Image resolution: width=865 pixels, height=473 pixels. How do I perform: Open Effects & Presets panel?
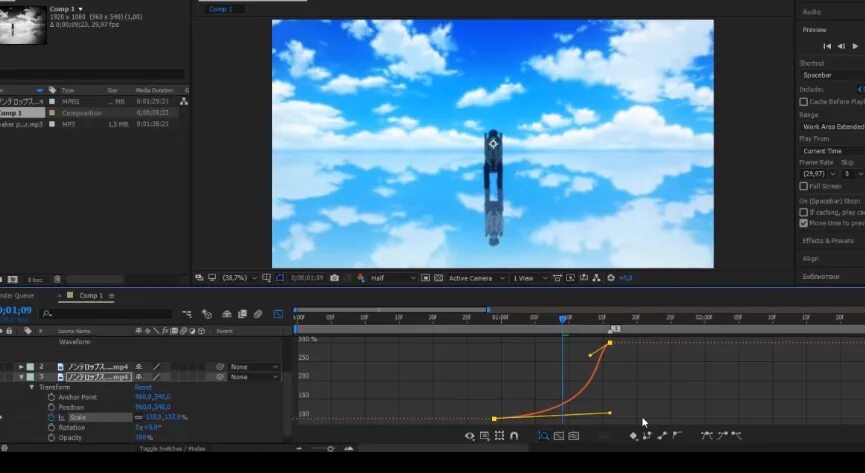click(x=828, y=241)
